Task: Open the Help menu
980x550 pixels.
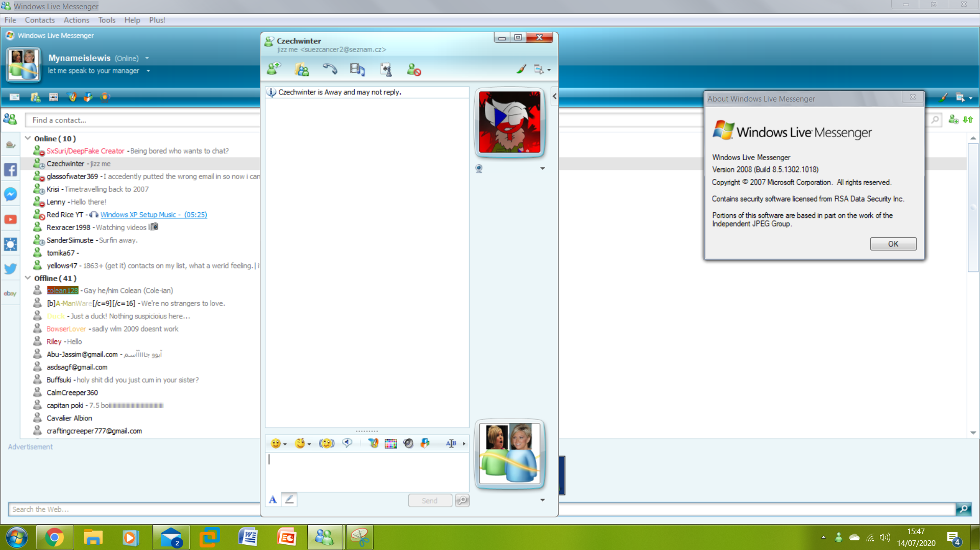Action: coord(132,20)
